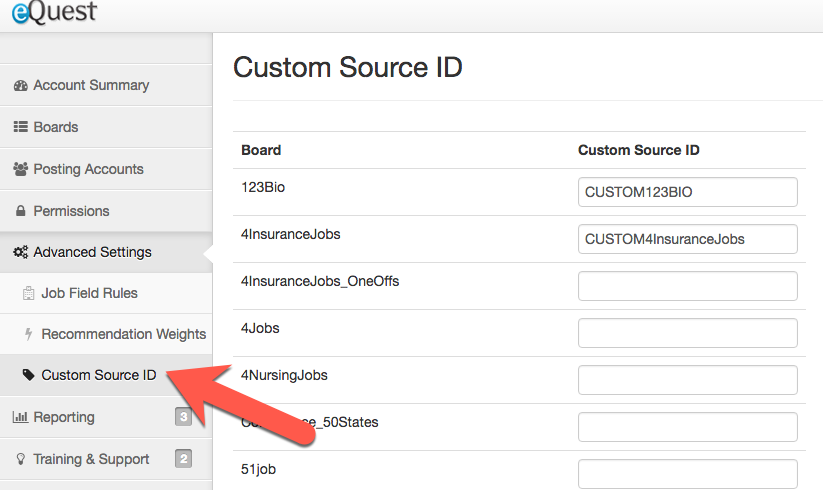Focus the _50States board source ID field
Image resolution: width=823 pixels, height=490 pixels.
pos(688,427)
